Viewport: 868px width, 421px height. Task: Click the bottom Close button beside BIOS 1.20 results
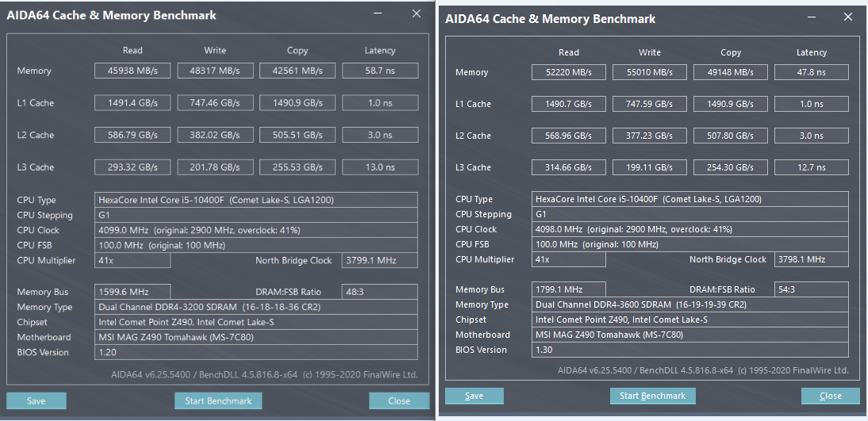click(399, 401)
